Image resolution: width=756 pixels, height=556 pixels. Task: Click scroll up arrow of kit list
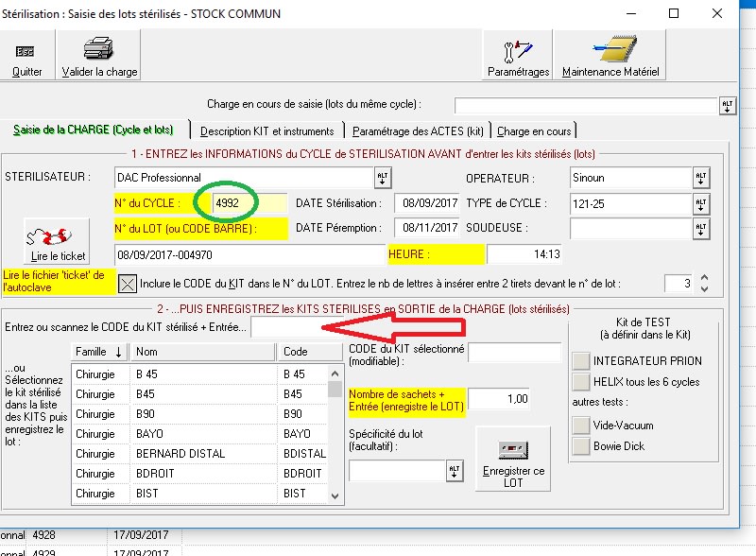[335, 374]
